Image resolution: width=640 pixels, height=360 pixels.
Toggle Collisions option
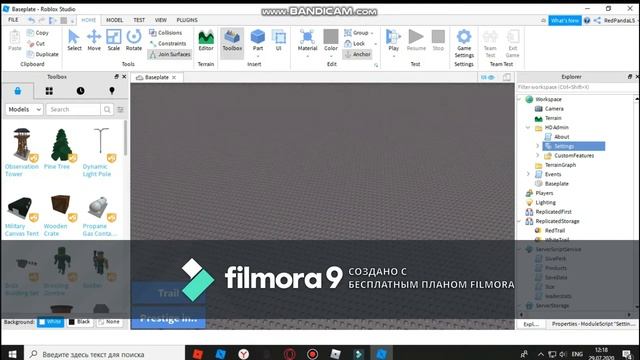166,33
